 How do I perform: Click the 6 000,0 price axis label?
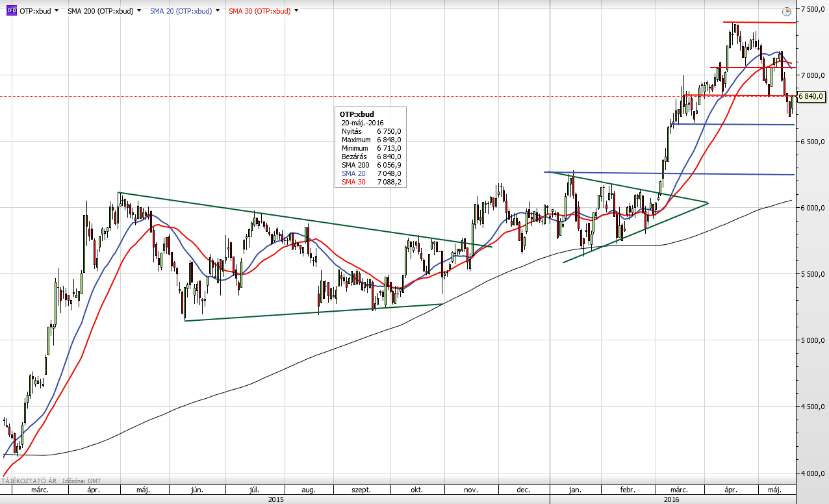click(813, 208)
